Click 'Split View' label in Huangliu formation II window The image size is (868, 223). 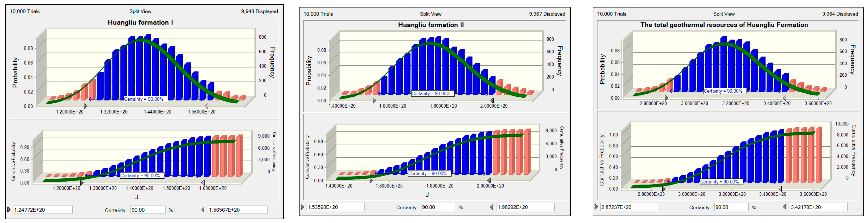click(x=431, y=14)
